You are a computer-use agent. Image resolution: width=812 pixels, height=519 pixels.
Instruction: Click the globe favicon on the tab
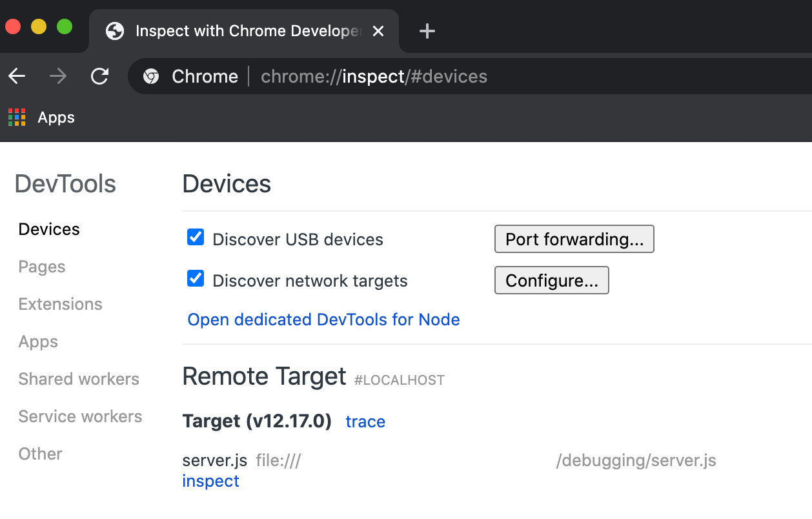click(x=115, y=31)
